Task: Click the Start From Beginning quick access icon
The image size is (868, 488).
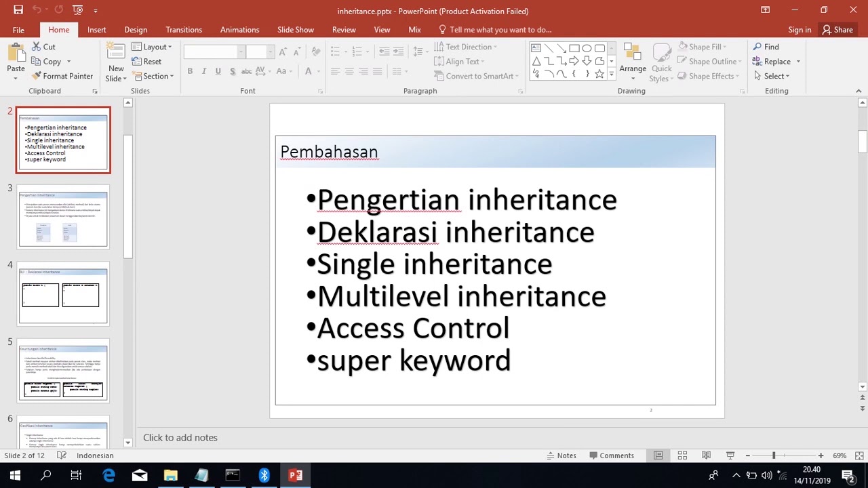Action: click(x=78, y=10)
